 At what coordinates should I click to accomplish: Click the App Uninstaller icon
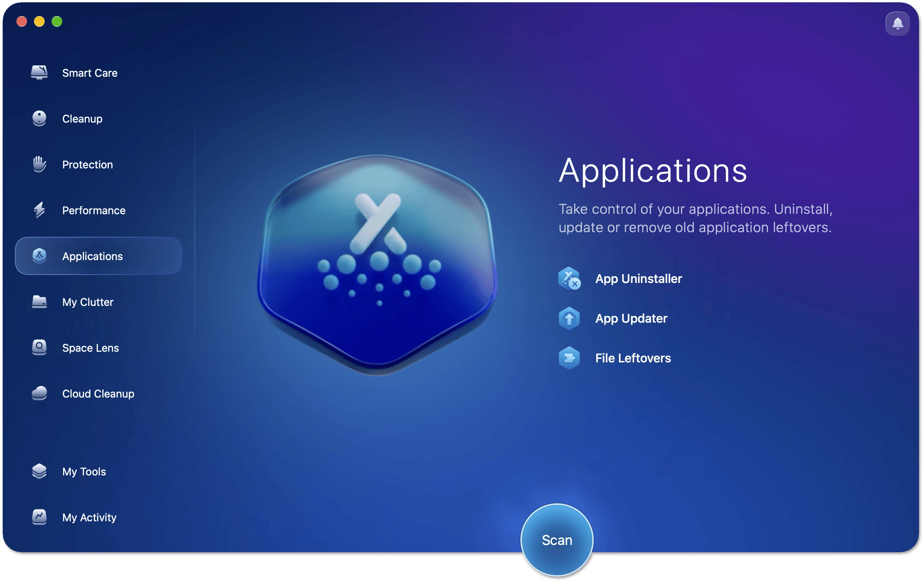click(569, 279)
